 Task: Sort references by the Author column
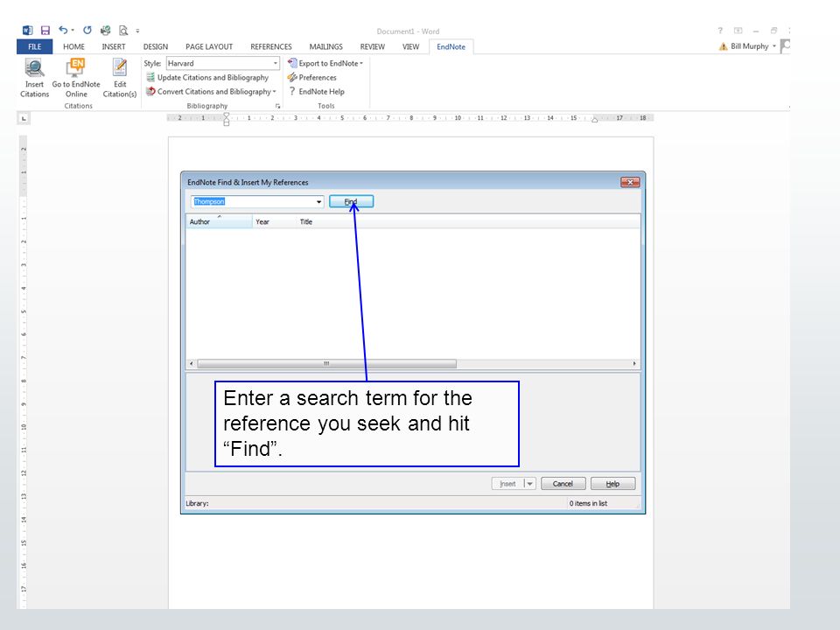pyautogui.click(x=219, y=221)
